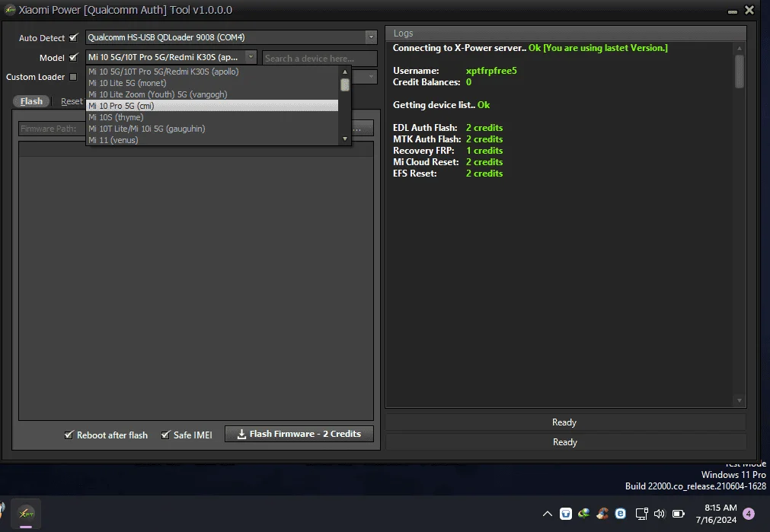This screenshot has height=532, width=770.
Task: Click the Firmware Path input field
Action: (52, 129)
